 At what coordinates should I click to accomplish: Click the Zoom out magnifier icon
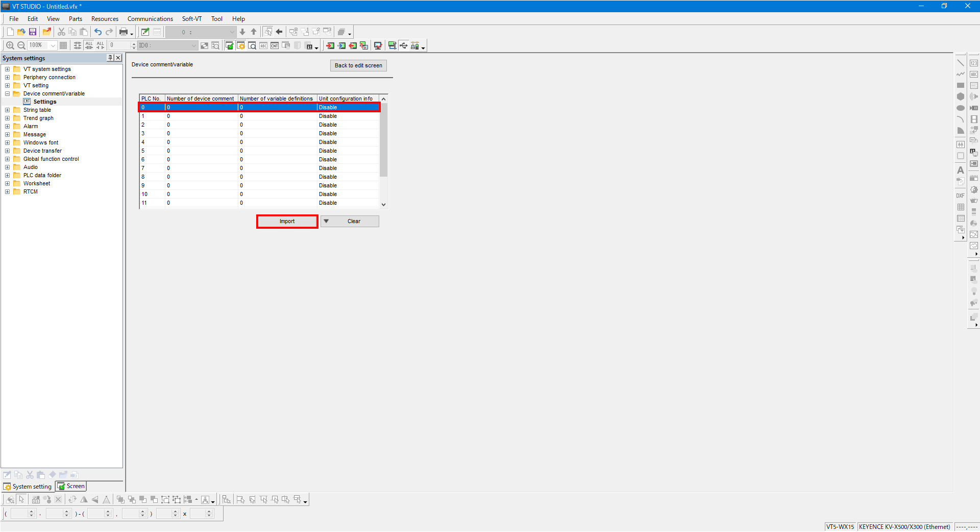click(21, 45)
